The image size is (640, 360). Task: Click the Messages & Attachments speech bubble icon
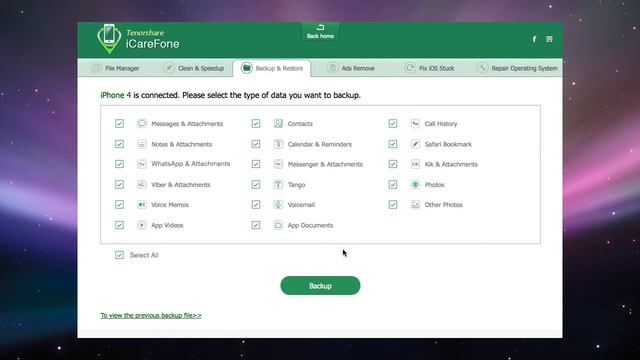point(142,123)
